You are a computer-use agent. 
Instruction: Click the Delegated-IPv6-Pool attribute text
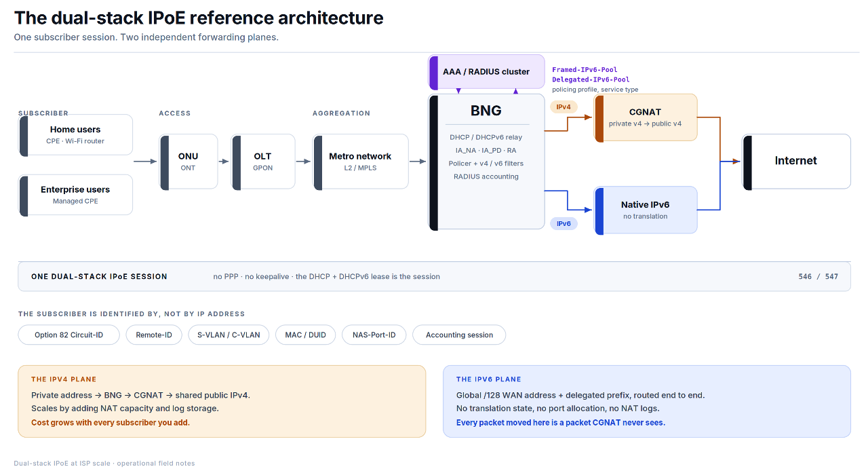tap(591, 79)
